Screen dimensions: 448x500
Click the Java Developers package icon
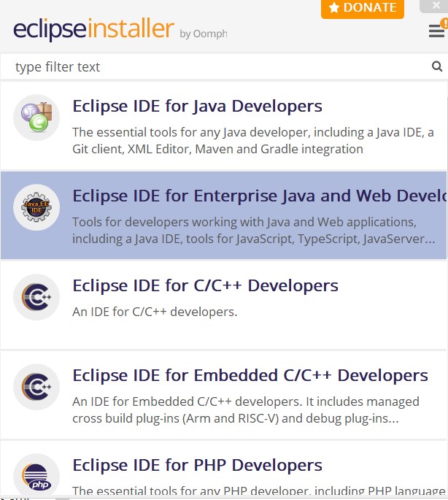click(x=36, y=118)
